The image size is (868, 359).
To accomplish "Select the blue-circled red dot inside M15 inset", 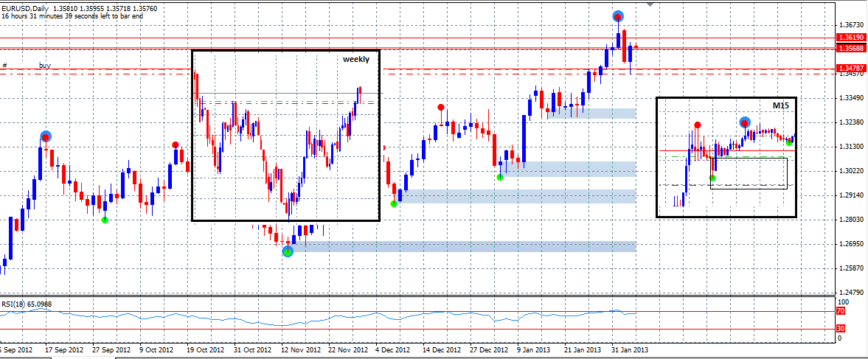I will (x=745, y=122).
